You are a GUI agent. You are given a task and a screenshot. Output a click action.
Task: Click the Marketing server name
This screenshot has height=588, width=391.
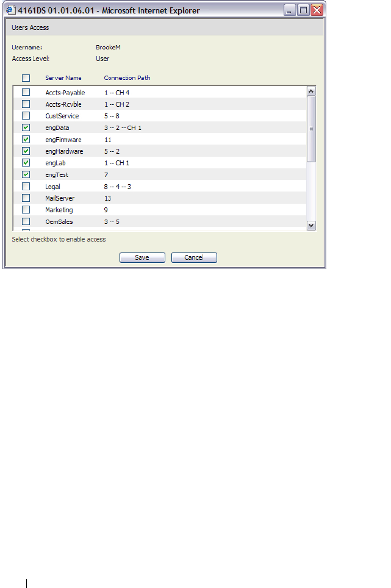pyautogui.click(x=59, y=210)
